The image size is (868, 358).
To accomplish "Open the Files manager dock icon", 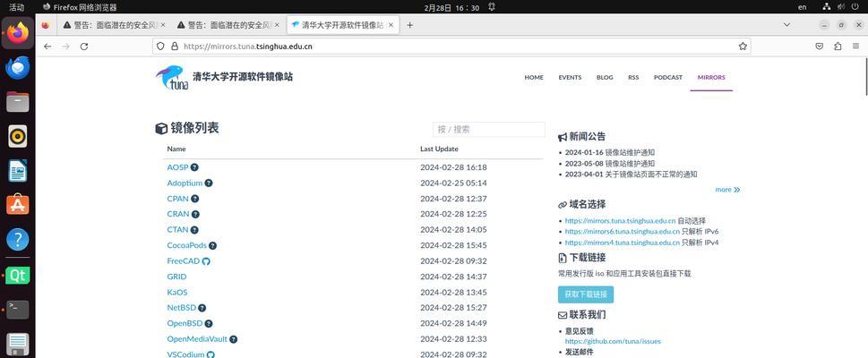I will point(18,102).
